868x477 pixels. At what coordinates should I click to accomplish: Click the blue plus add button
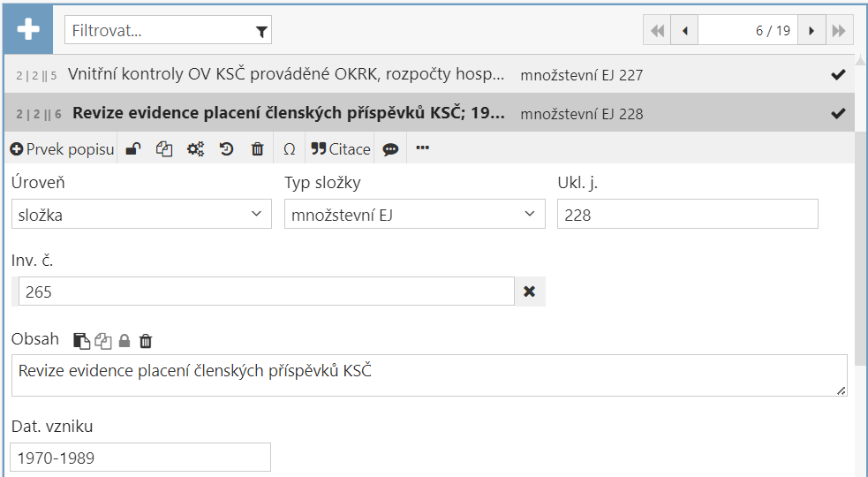point(28,30)
